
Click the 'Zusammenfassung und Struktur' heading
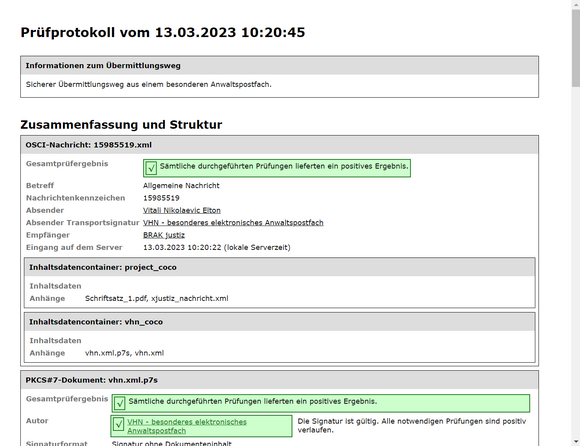[121, 125]
